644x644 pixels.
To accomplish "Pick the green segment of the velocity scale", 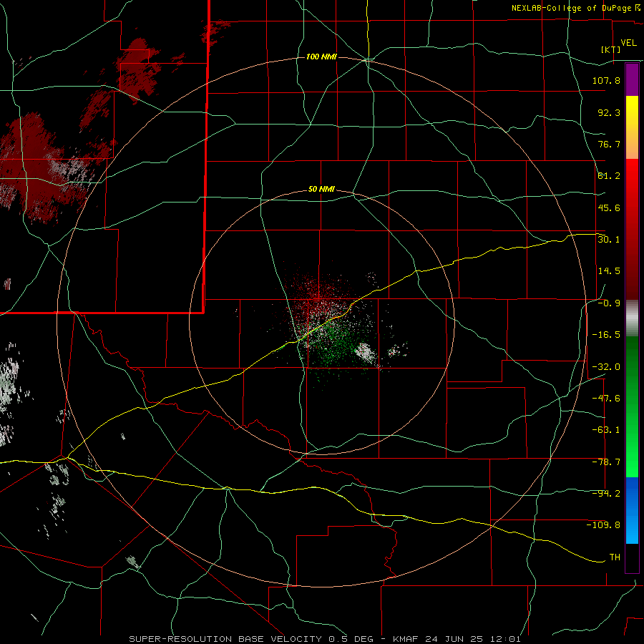I will click(x=632, y=406).
